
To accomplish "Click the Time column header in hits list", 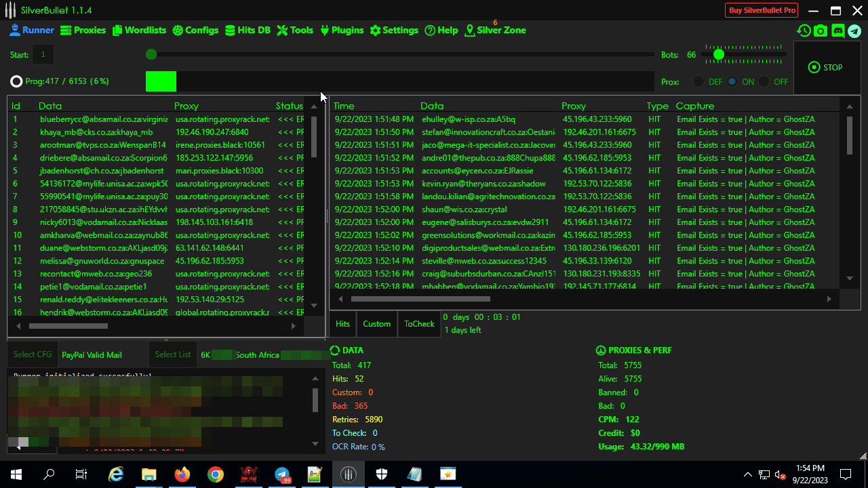I will click(x=344, y=106).
